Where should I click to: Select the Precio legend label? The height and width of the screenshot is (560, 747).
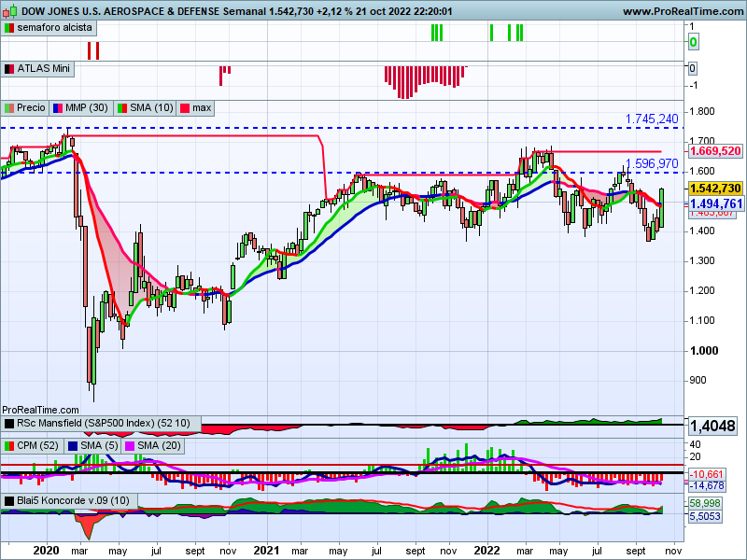click(31, 108)
